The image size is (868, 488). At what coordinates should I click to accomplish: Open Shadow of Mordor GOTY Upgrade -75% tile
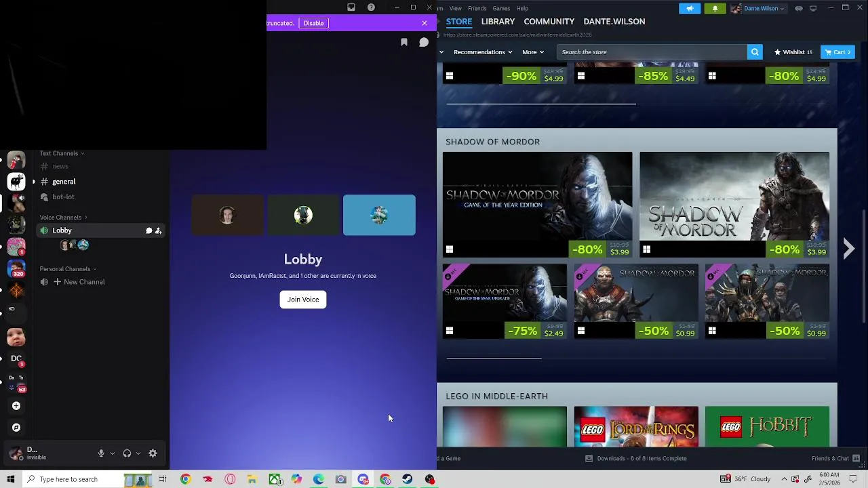tap(505, 302)
